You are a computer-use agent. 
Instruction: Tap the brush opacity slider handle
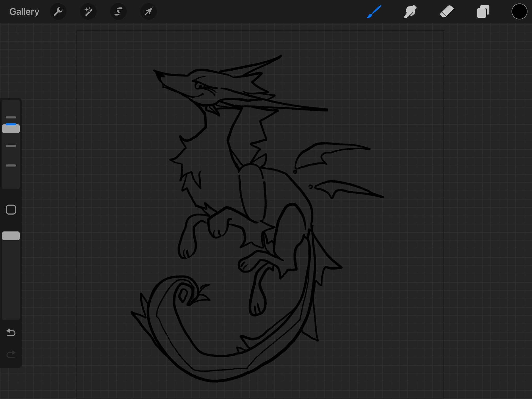(x=11, y=236)
